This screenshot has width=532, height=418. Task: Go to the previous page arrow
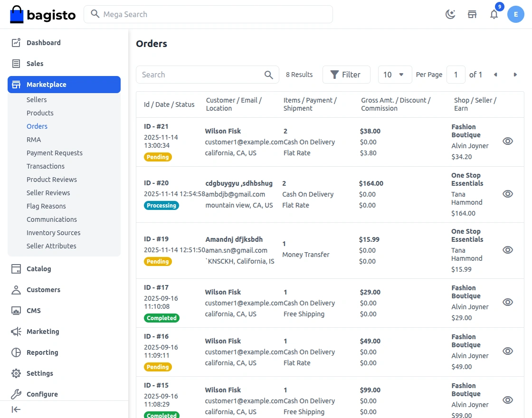[495, 75]
